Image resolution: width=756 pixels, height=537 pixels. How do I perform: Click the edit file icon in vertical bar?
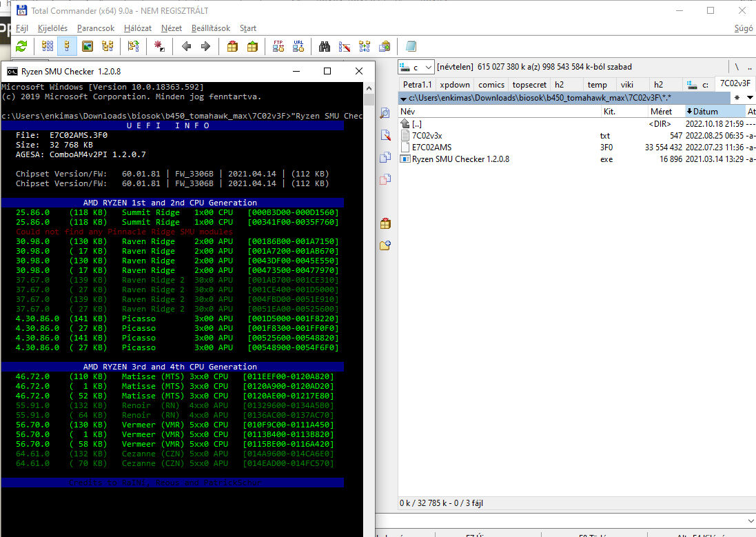click(385, 135)
